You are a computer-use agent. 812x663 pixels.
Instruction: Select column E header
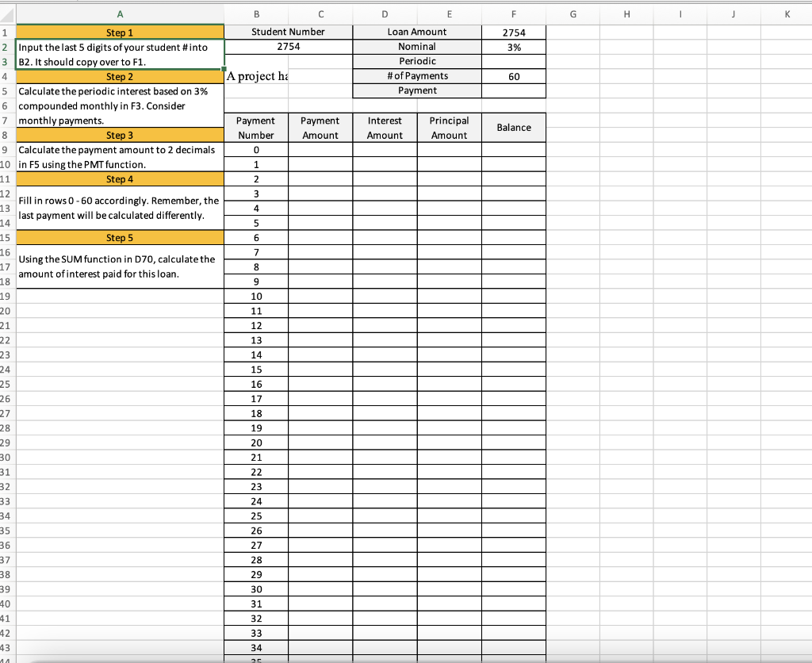[x=449, y=14]
